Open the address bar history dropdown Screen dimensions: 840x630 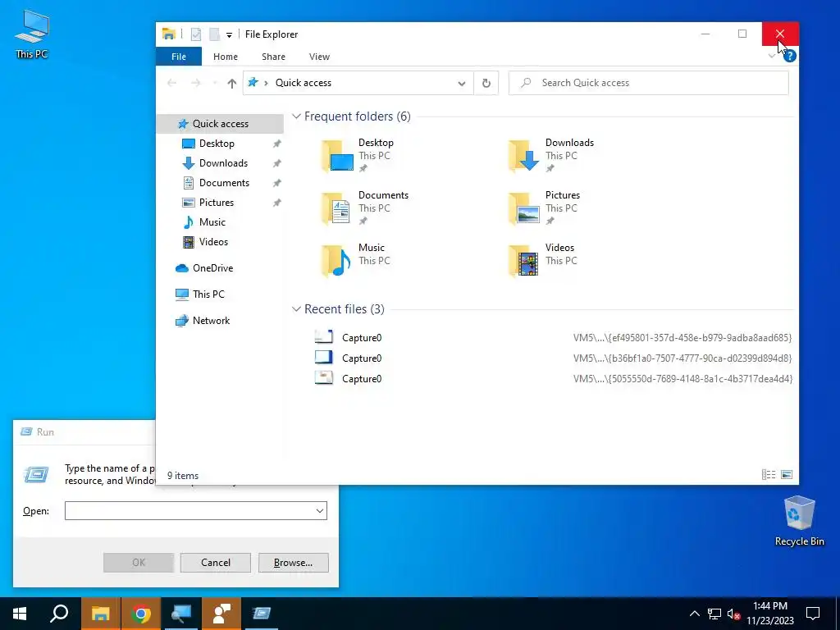point(462,83)
